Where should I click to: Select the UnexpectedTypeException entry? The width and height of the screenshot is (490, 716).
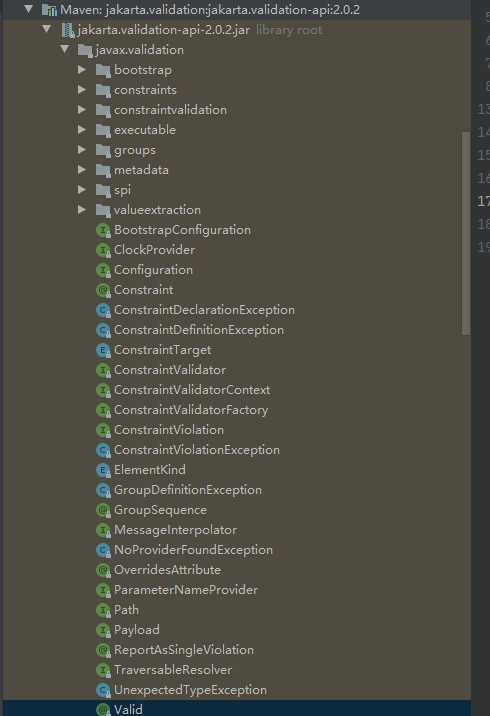(190, 690)
